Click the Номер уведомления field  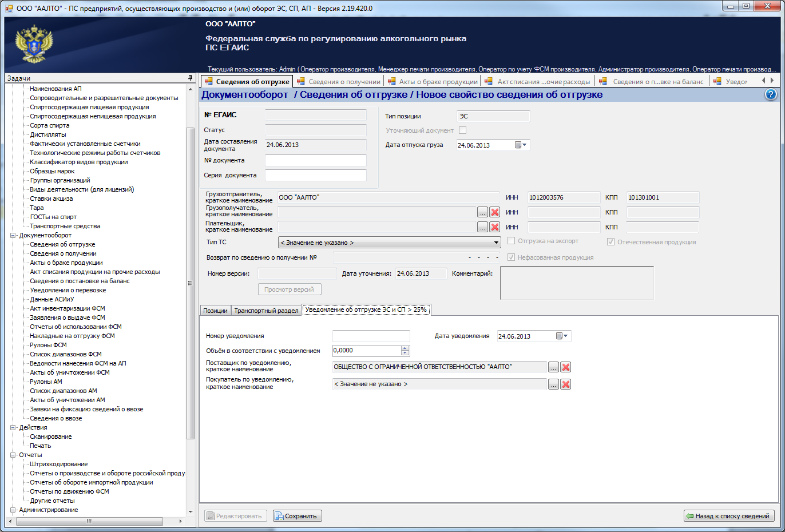click(371, 336)
